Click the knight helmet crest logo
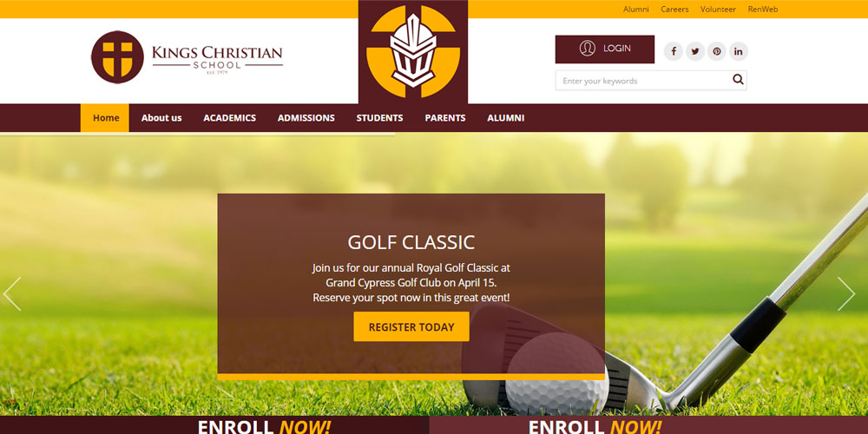 point(413,51)
